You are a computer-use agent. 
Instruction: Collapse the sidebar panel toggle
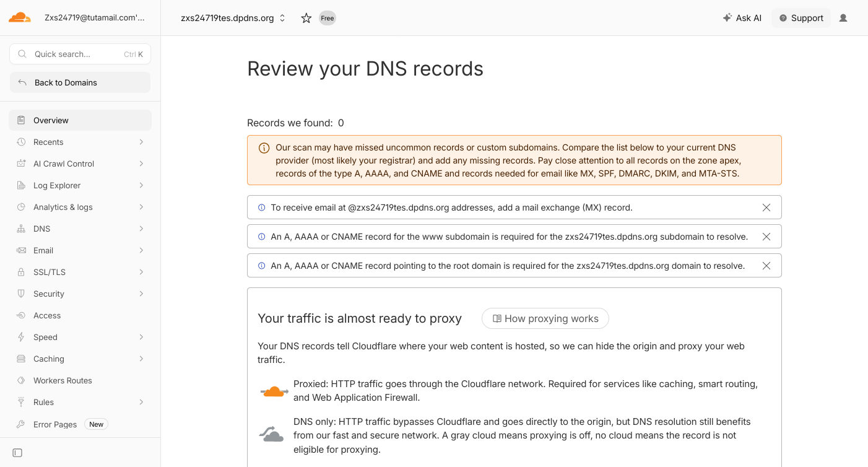17,453
